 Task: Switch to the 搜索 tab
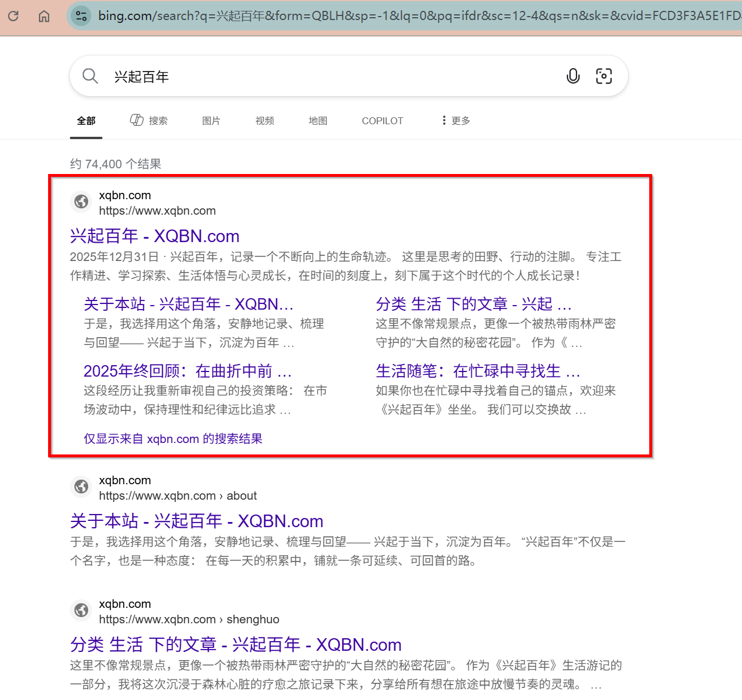[x=149, y=120]
